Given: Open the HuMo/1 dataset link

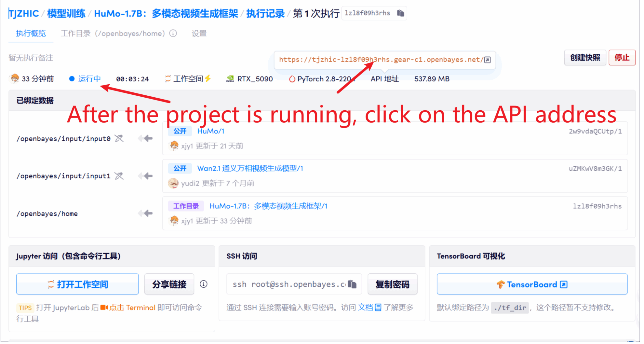Looking at the screenshot, I should coord(211,131).
